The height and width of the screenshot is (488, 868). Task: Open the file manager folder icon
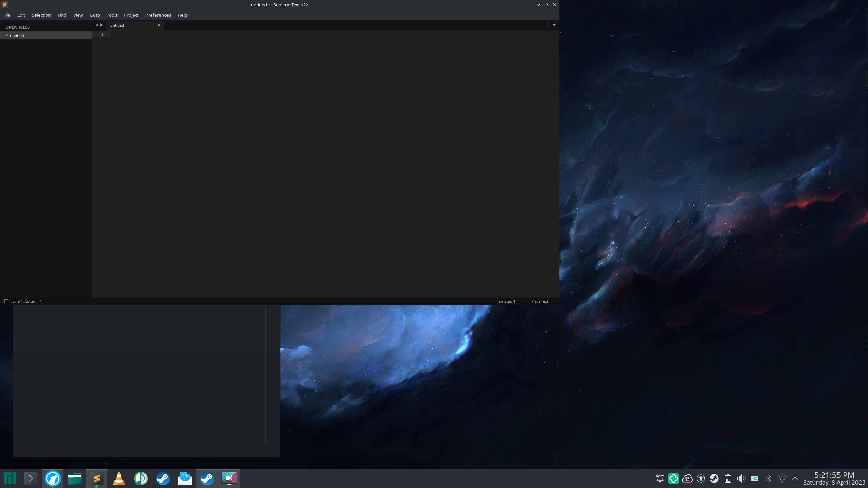coord(75,479)
